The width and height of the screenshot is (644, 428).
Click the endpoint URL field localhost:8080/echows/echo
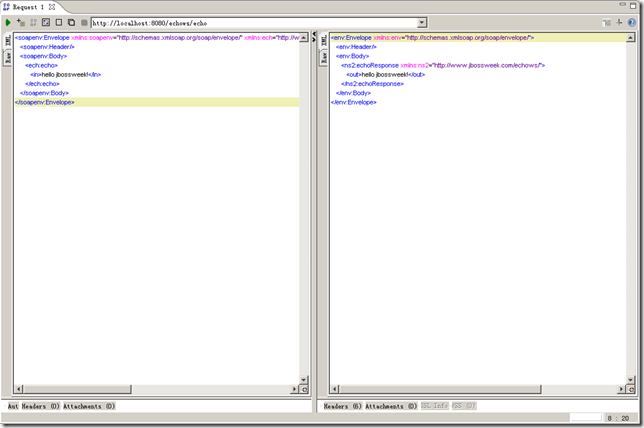point(254,23)
